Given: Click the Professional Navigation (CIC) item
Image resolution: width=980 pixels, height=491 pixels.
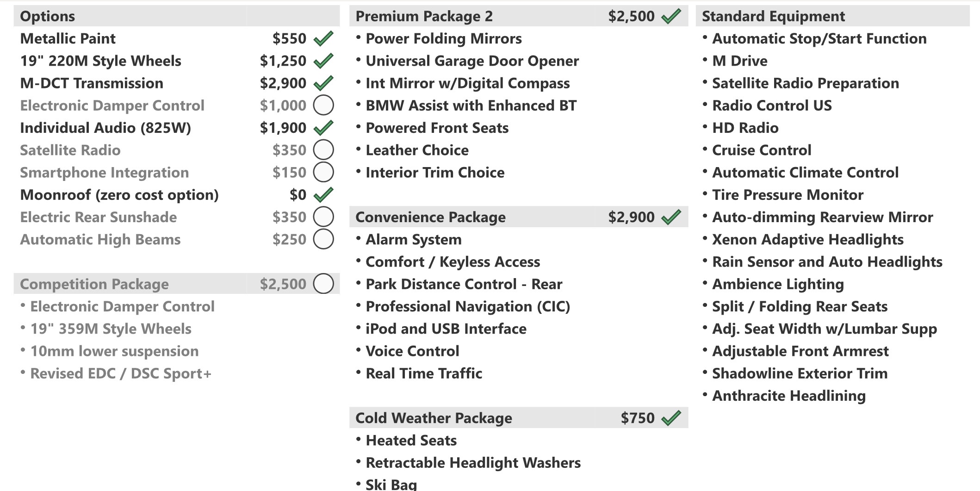Looking at the screenshot, I should pos(467,306).
